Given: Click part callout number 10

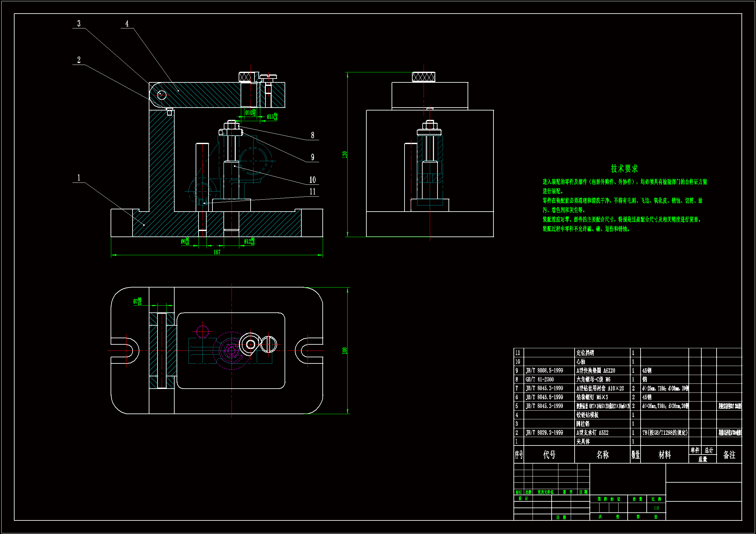Looking at the screenshot, I should pos(312,180).
